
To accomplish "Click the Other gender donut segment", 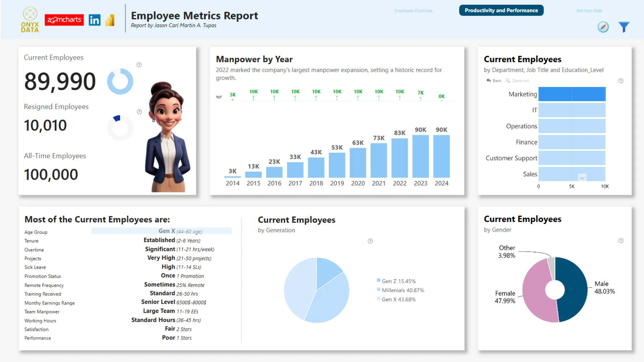I will tap(551, 268).
